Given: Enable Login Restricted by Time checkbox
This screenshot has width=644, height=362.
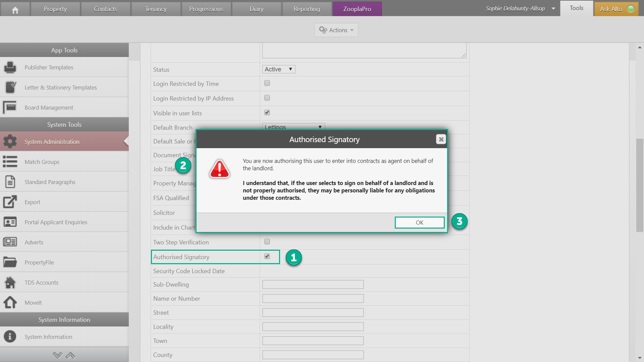Looking at the screenshot, I should coord(267,83).
